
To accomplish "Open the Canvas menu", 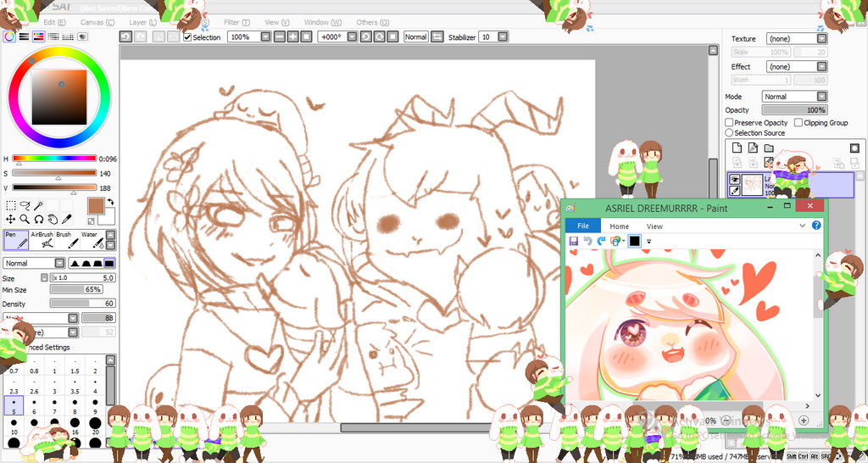I will coord(97,22).
